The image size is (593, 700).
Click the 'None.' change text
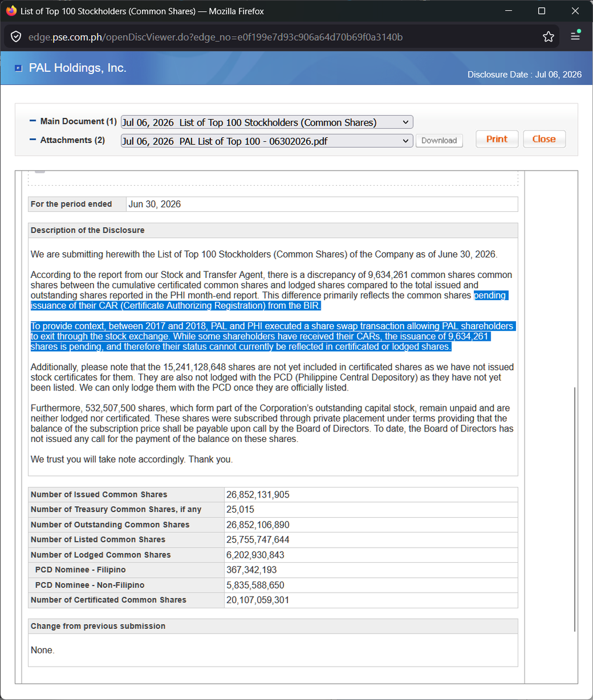pyautogui.click(x=43, y=650)
